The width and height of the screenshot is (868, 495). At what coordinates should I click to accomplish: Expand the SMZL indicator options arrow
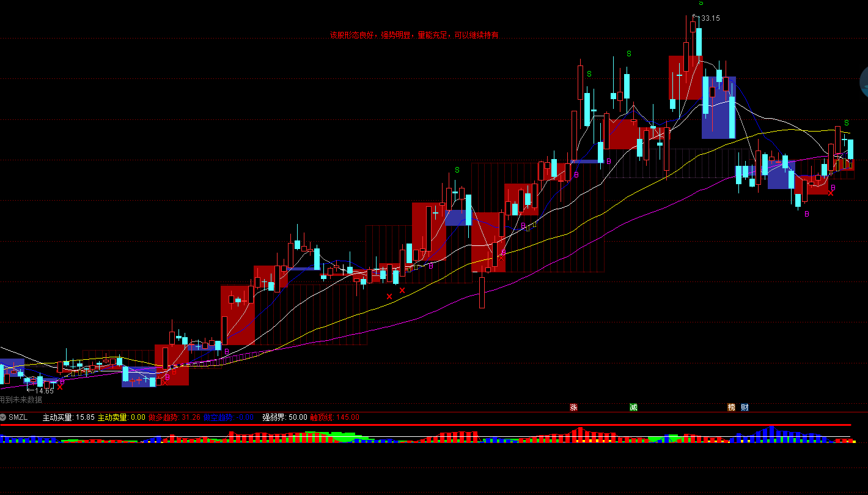click(x=3, y=417)
